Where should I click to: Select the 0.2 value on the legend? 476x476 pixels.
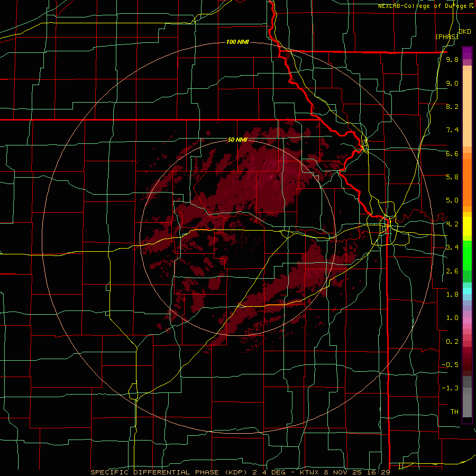pos(452,342)
